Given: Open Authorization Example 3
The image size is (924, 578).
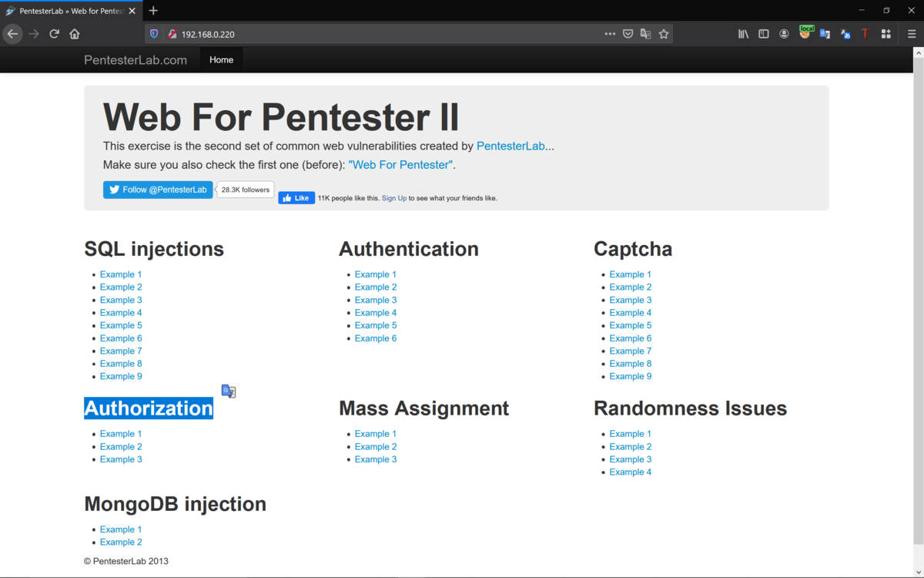Looking at the screenshot, I should point(121,459).
